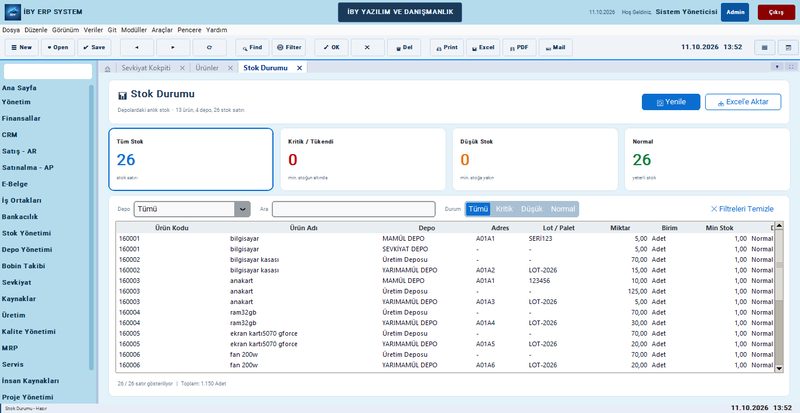
Task: Click table scrollbar down arrow
Action: tap(779, 368)
